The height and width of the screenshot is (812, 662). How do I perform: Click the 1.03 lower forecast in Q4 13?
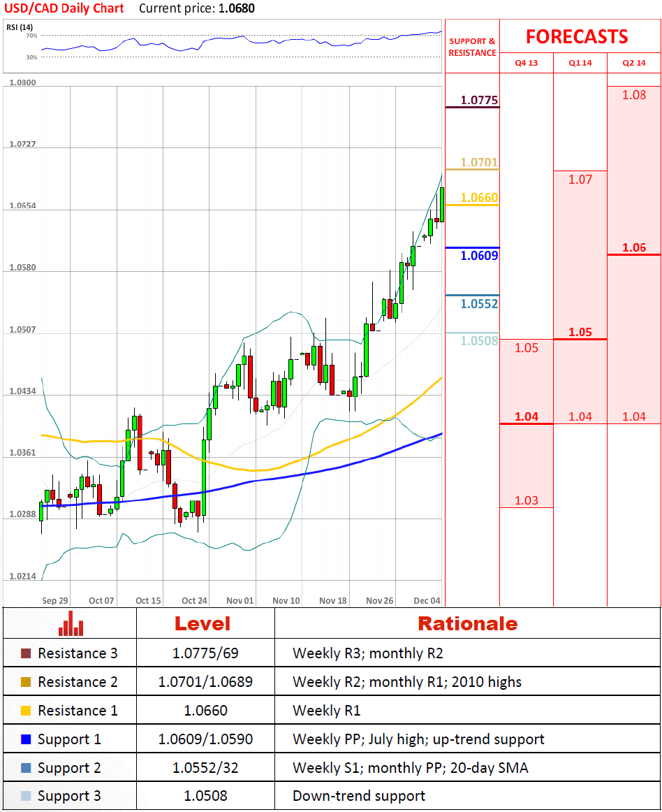coord(527,500)
